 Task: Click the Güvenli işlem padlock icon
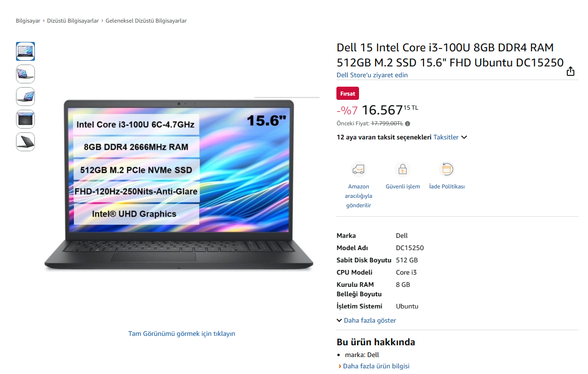click(x=402, y=169)
